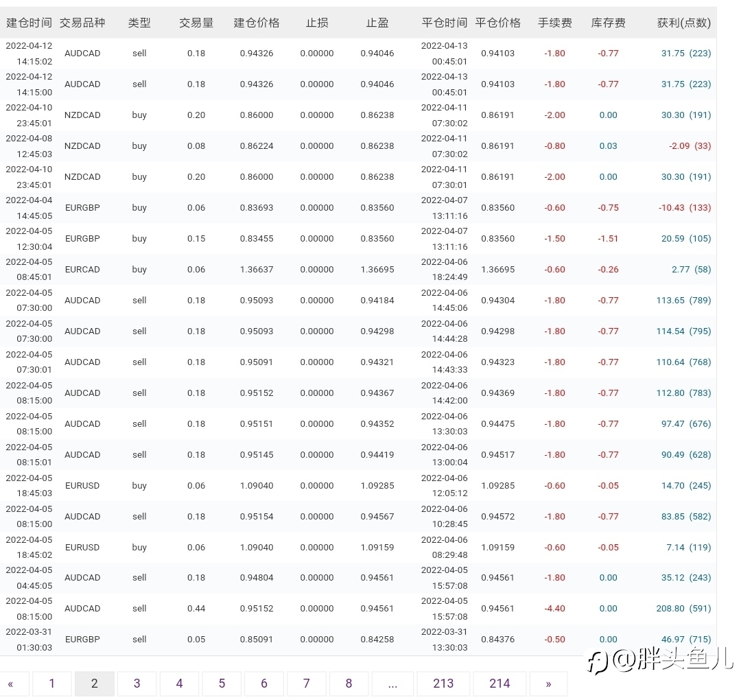Image resolution: width=741 pixels, height=700 pixels.
Task: Click the 建仓时间 column header
Action: 30,23
